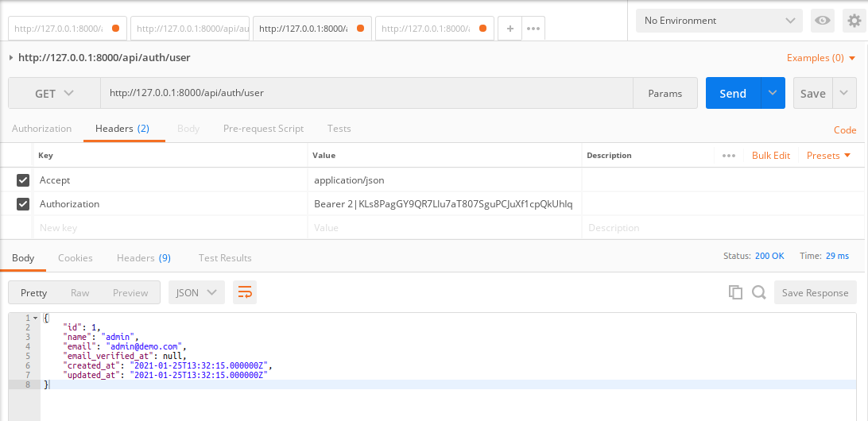868x421 pixels.
Task: Open the tab options three-dots menu
Action: pyautogui.click(x=533, y=28)
